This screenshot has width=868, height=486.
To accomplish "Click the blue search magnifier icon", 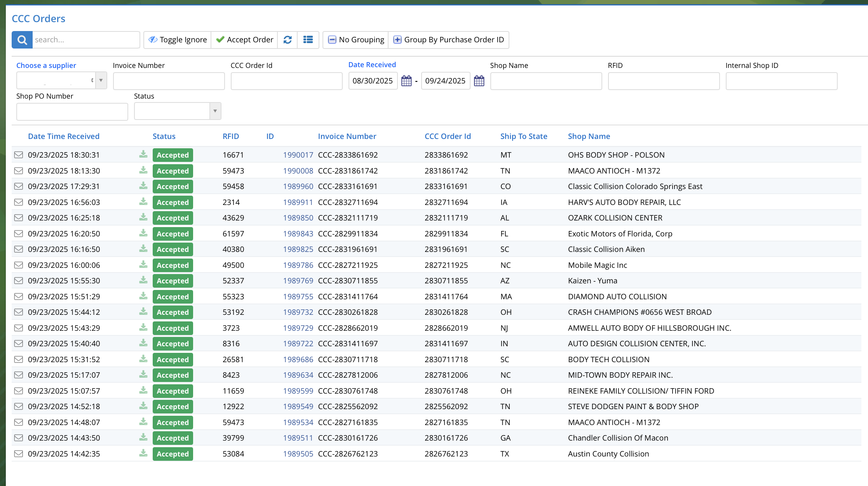I will (22, 40).
